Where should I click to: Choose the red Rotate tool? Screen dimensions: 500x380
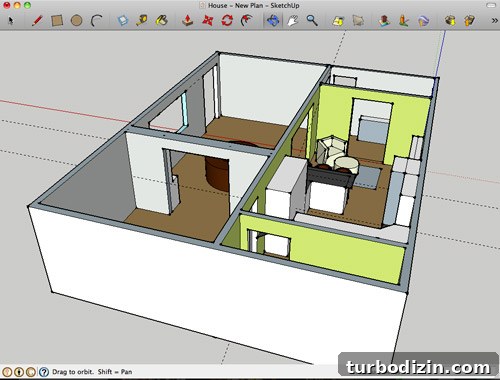pos(227,21)
